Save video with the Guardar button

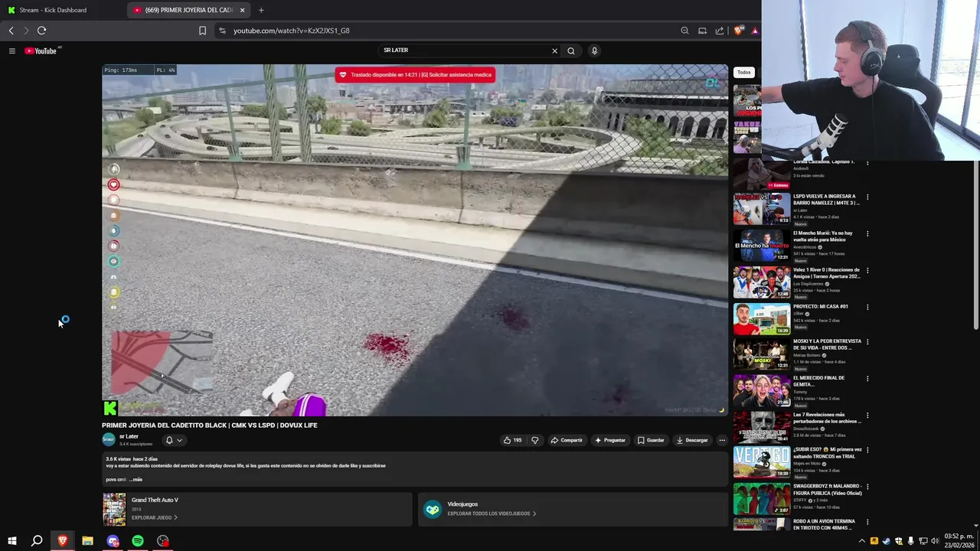pos(651,440)
